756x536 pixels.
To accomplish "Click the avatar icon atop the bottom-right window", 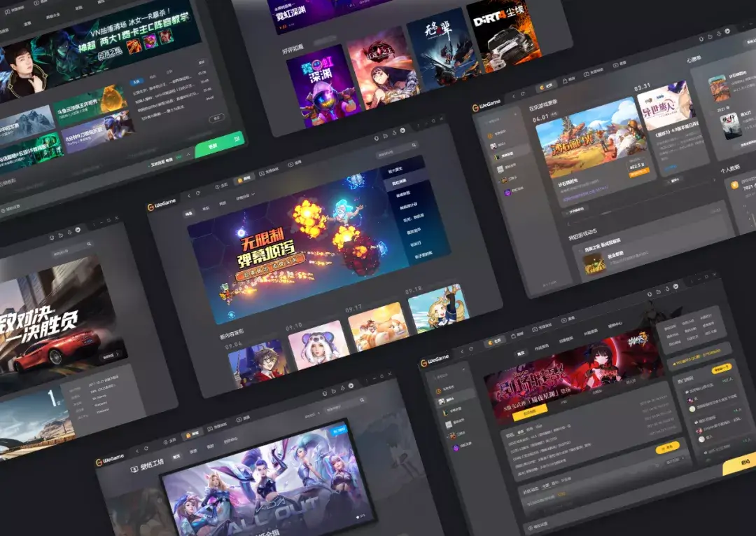I will point(676,287).
